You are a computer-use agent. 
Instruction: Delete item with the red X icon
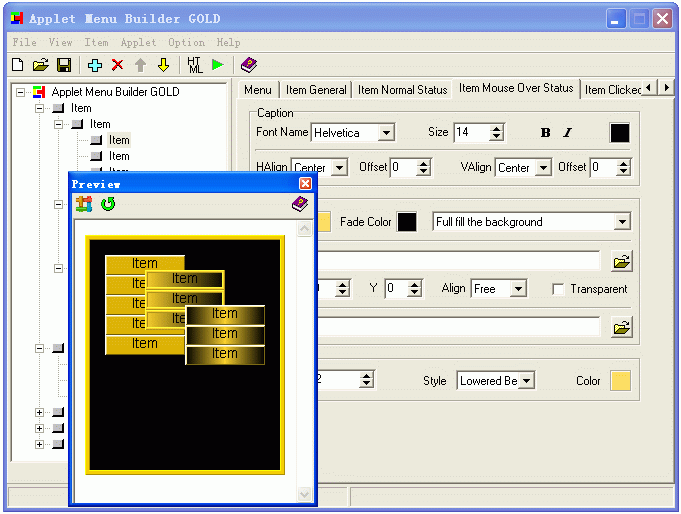point(118,65)
